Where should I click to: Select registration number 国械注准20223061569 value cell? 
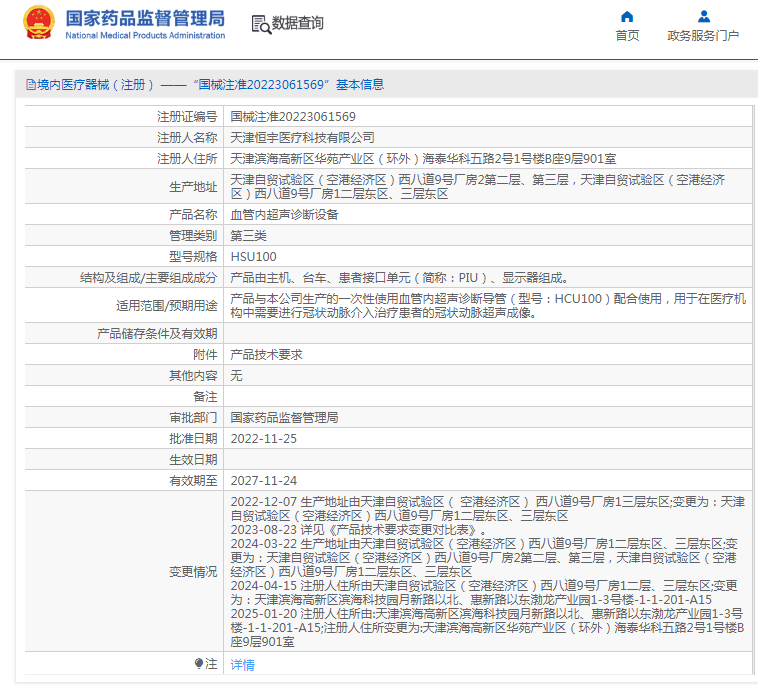click(x=293, y=117)
